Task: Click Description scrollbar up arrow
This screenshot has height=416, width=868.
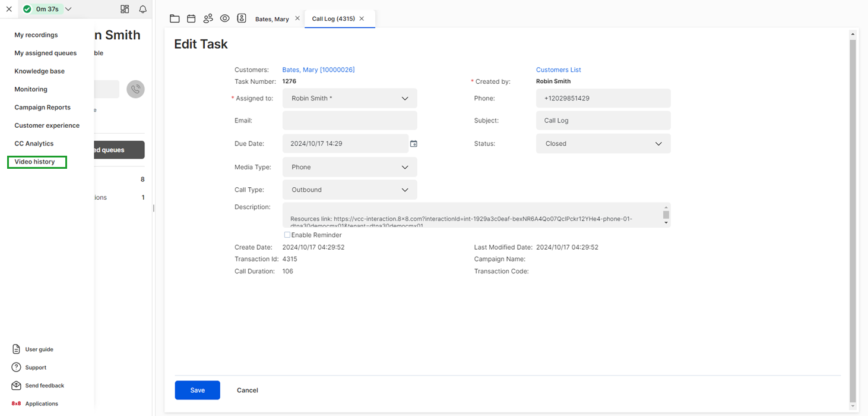Action: click(666, 207)
